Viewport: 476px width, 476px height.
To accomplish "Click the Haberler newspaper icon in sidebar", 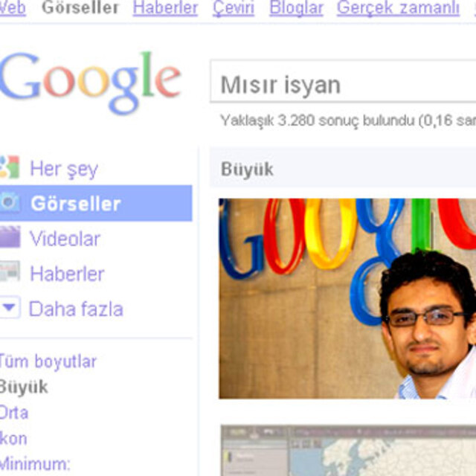I will point(10,271).
